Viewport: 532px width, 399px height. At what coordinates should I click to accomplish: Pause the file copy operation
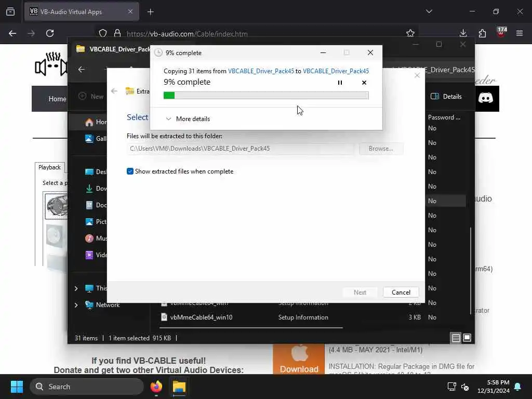point(340,83)
